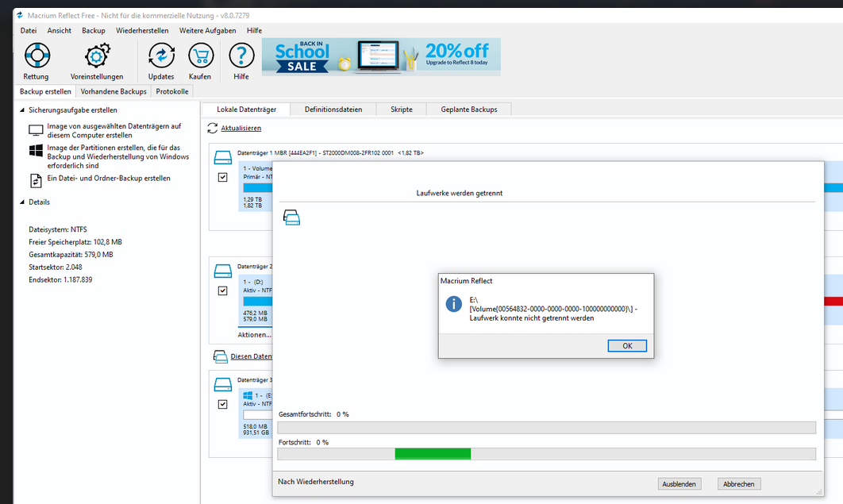This screenshot has height=504, width=843.
Task: Click Image von ausgewählten Datenträgern link
Action: point(114,131)
